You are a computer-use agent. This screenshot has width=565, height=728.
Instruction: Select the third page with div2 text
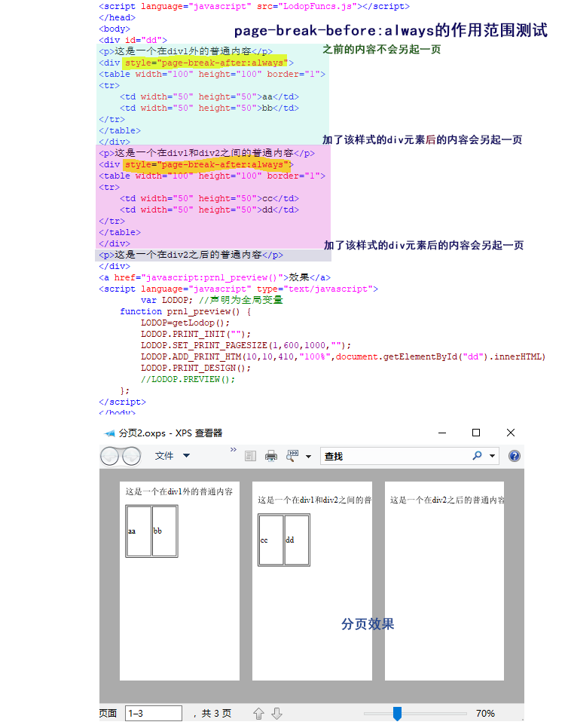(444, 580)
